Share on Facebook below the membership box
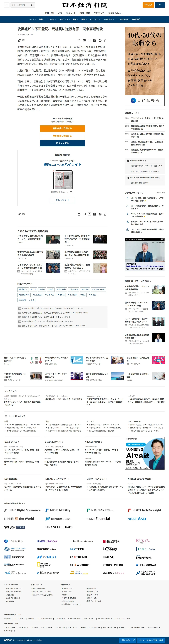 (100, 214)
